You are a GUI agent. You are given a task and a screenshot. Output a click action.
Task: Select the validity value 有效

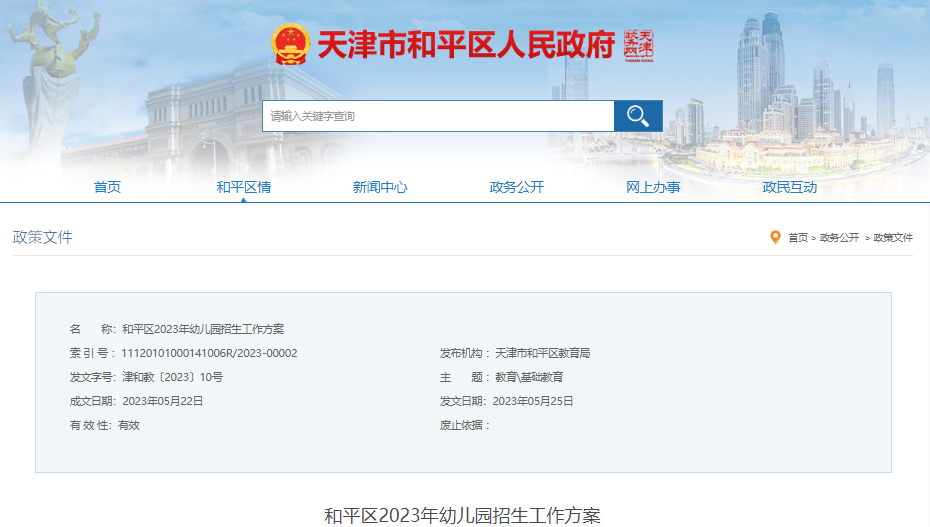pyautogui.click(x=129, y=426)
